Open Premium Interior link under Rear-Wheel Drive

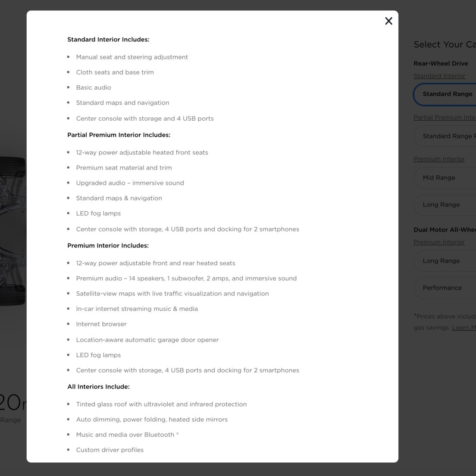[439, 159]
